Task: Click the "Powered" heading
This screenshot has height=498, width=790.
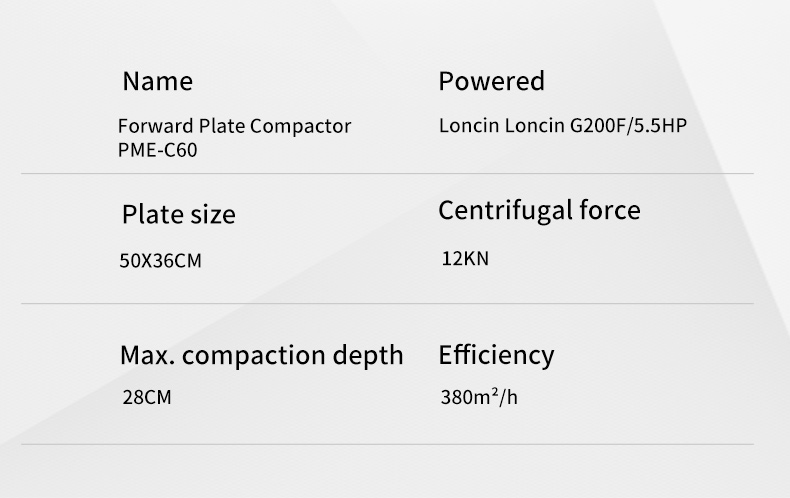Action: click(491, 81)
